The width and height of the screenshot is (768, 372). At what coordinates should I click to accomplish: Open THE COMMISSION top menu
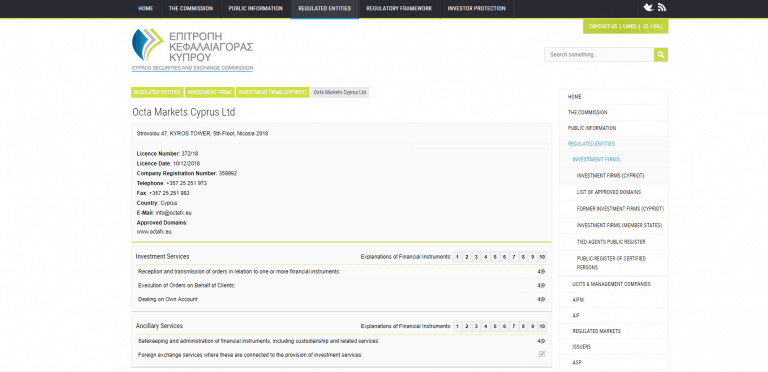pyautogui.click(x=191, y=9)
